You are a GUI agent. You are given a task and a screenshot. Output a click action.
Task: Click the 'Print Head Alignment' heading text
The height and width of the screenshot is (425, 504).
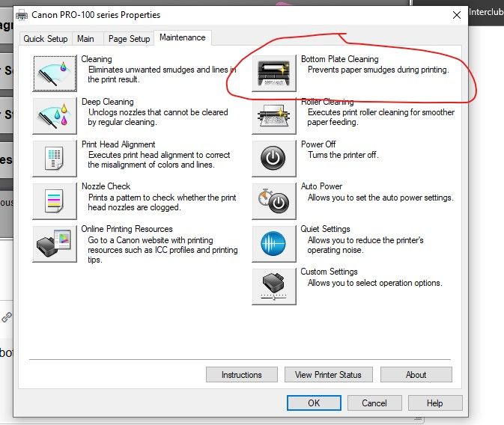coord(118,144)
